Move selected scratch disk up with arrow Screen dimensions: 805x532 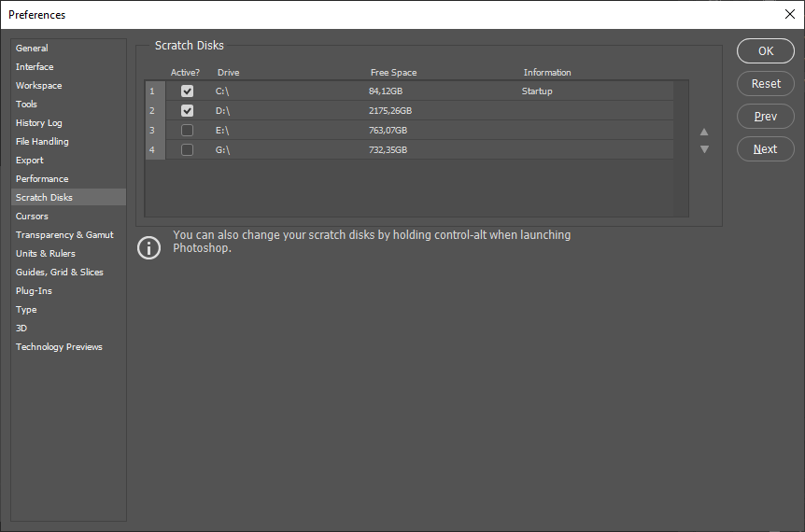(x=704, y=132)
